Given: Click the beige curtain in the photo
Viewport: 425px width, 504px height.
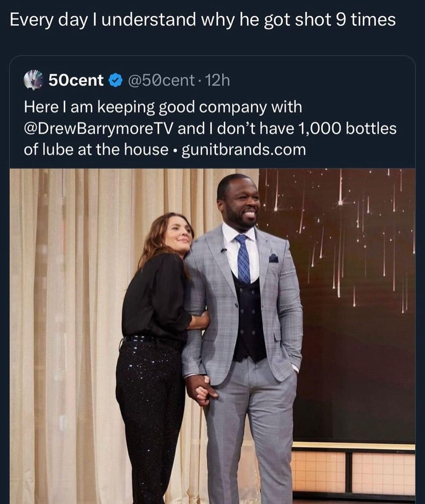Looking at the screenshot, I should tap(66, 299).
